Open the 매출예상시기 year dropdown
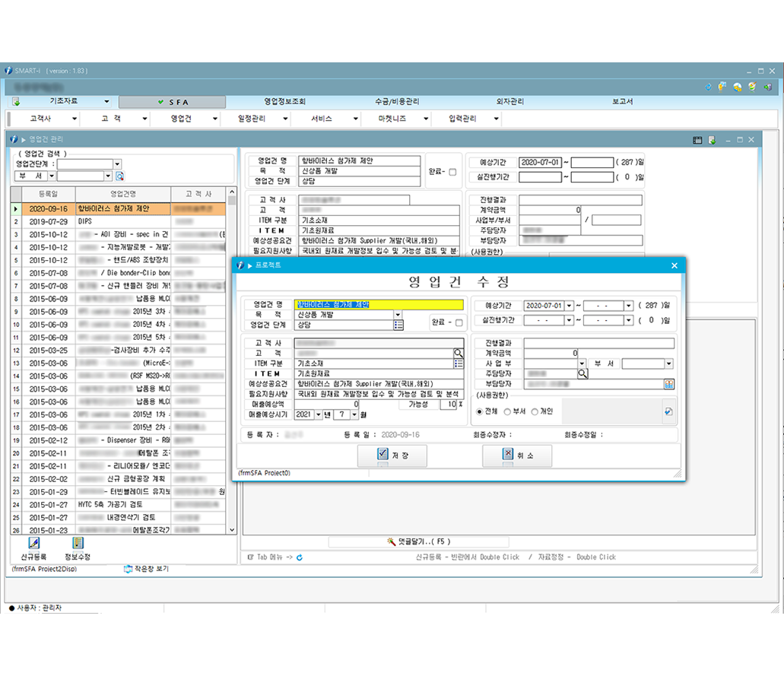784x676 pixels. tap(318, 415)
